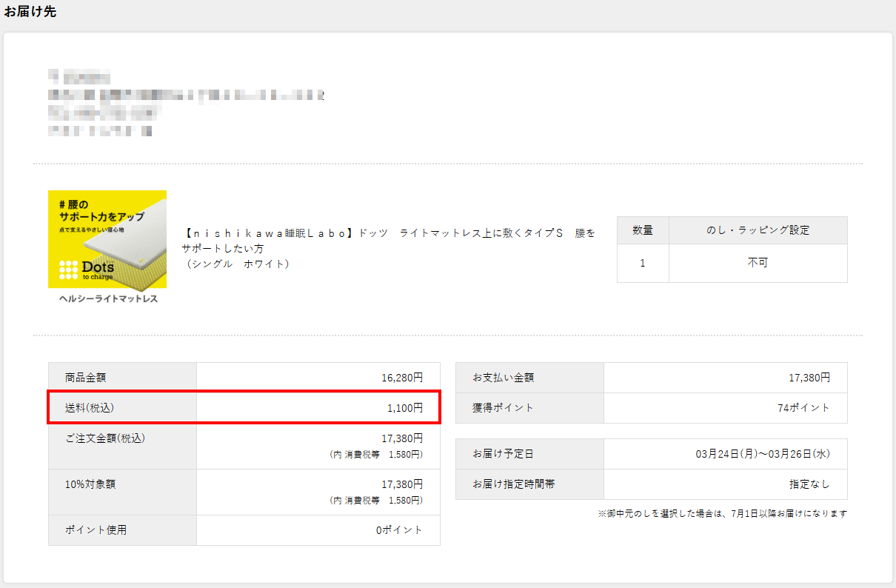Click the お支払い金額 label
896x588 pixels.
click(503, 378)
